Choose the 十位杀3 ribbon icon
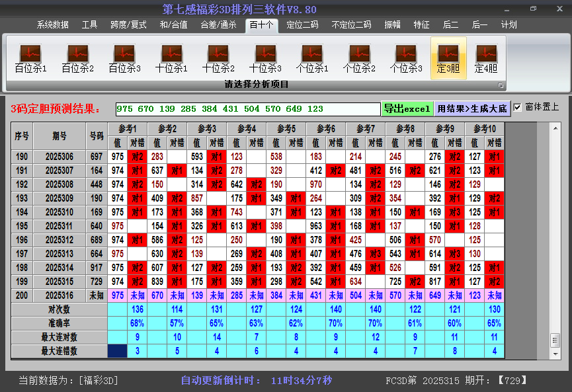572x392 pixels. tap(265, 58)
